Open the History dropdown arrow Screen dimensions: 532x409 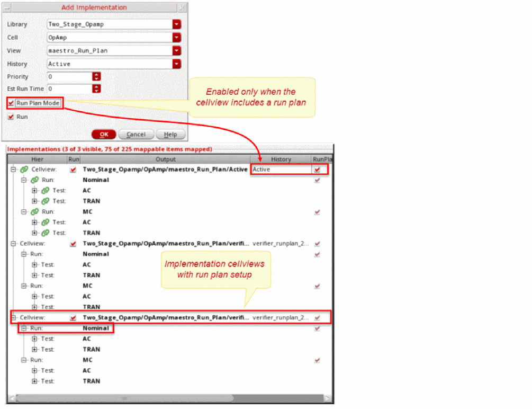176,64
